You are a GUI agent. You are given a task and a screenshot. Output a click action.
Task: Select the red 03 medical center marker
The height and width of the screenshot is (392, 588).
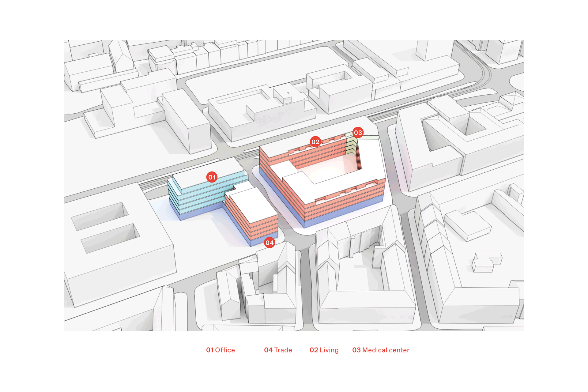(x=358, y=133)
